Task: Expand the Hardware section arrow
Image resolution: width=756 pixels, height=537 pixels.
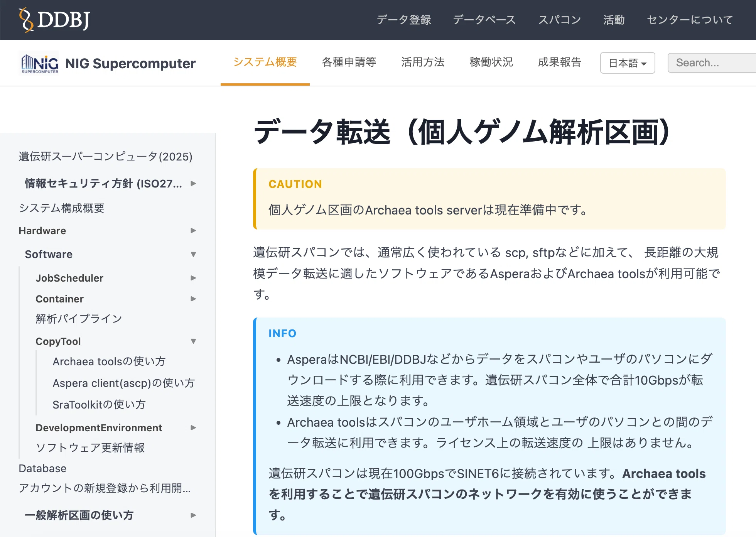Action: tap(193, 231)
